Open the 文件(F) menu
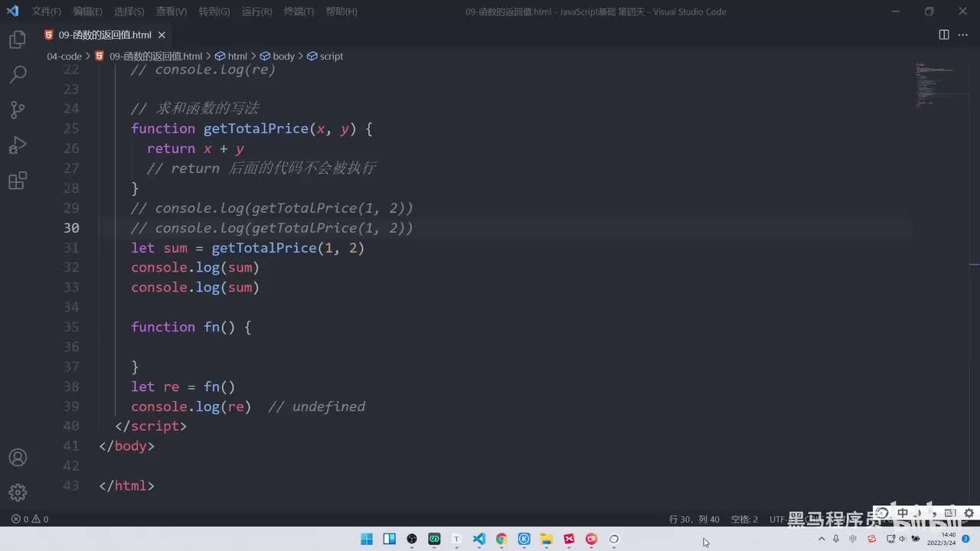The height and width of the screenshot is (551, 980). (x=47, y=11)
